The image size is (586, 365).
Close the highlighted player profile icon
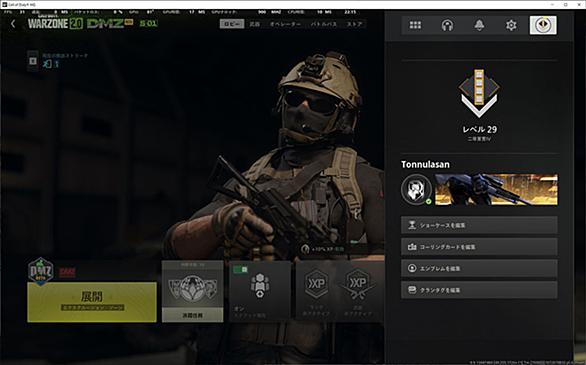click(x=543, y=25)
